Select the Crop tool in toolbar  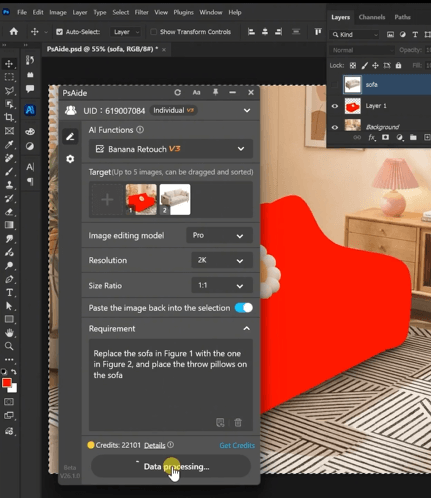(9, 117)
